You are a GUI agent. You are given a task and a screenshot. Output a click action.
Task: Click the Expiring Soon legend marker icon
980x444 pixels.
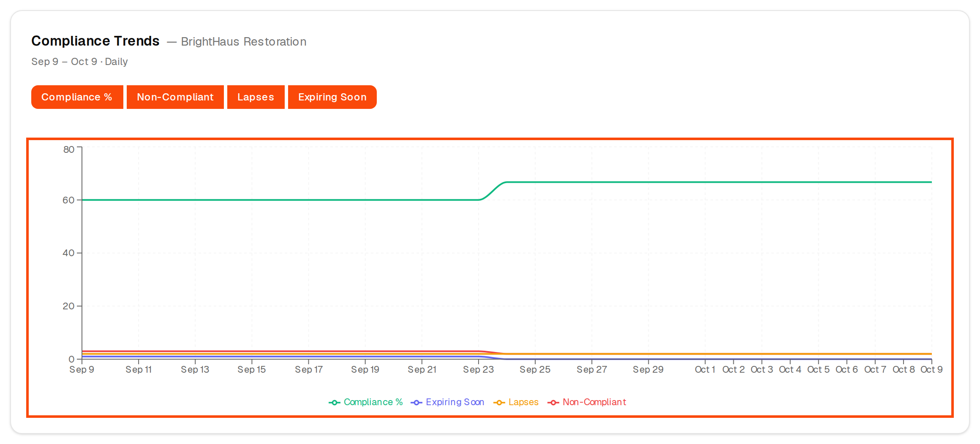click(x=416, y=403)
